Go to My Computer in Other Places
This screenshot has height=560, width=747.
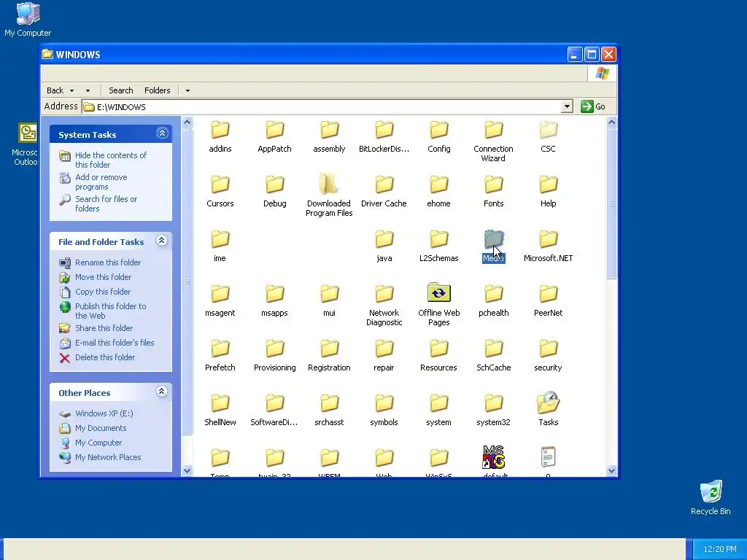pyautogui.click(x=98, y=443)
